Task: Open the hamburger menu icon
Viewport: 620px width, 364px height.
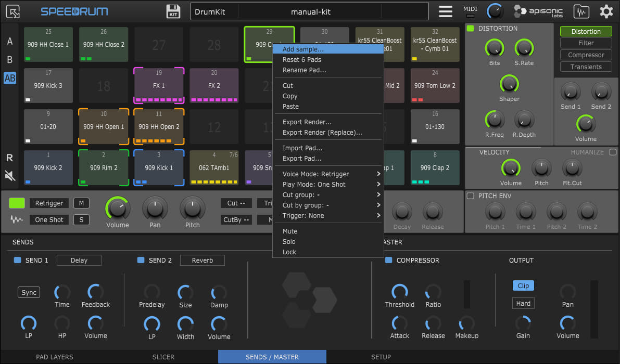Action: [x=445, y=11]
